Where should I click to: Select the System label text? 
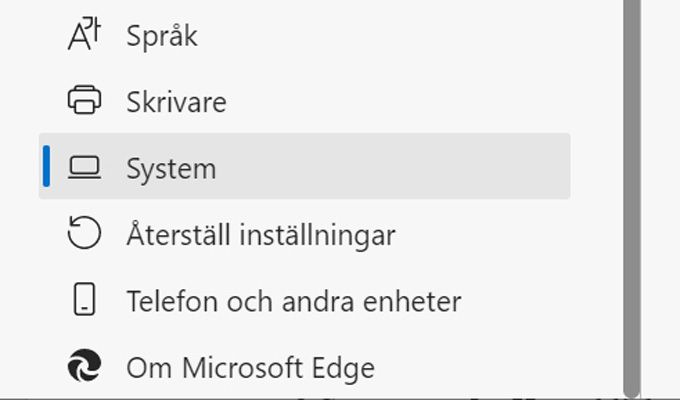click(171, 169)
